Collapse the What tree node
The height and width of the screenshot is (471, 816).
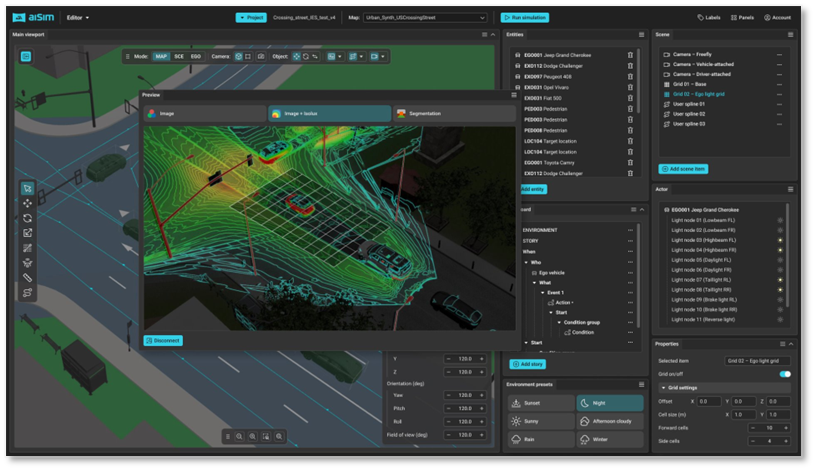(x=534, y=283)
